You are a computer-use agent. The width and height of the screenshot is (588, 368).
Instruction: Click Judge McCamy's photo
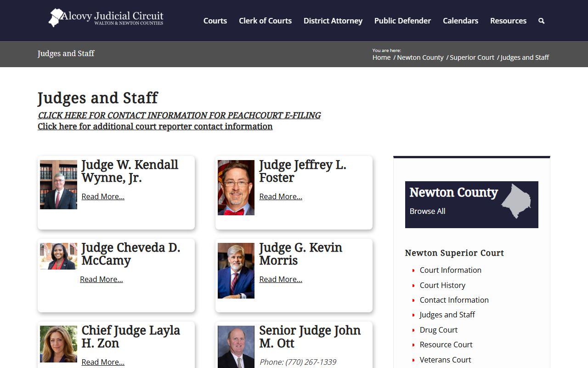(x=58, y=256)
